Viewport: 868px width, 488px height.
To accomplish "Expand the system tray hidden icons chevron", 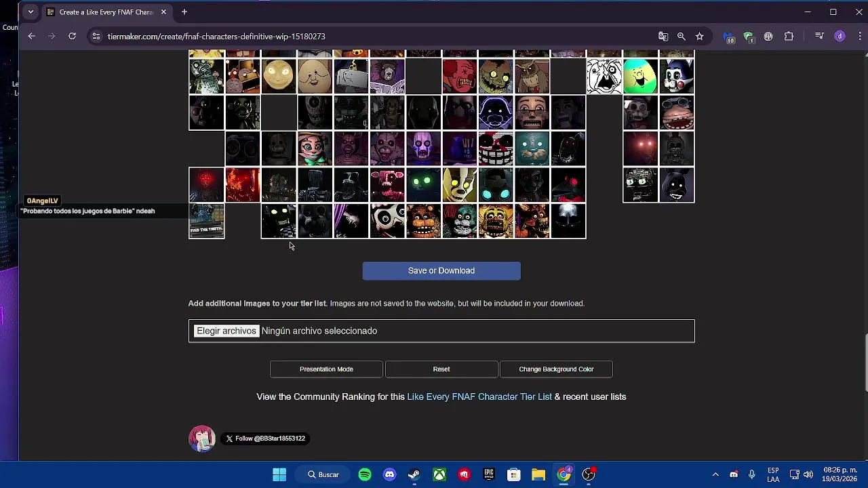I will point(715,474).
